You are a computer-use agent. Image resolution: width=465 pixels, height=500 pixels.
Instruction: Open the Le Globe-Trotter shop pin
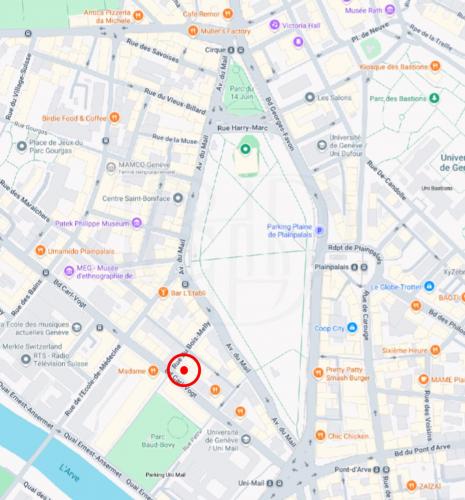(x=429, y=286)
